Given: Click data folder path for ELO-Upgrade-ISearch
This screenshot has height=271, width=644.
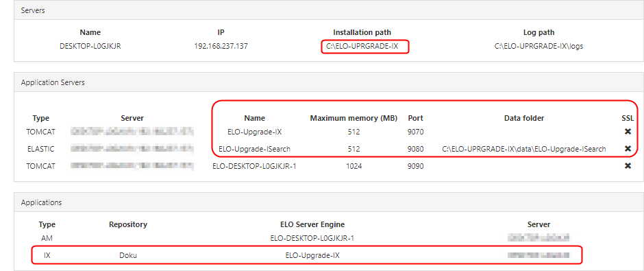Looking at the screenshot, I should click(x=524, y=150).
